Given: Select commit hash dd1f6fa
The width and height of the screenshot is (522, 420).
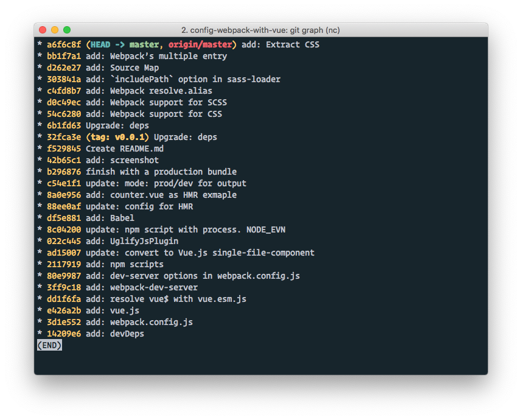Looking at the screenshot, I should click(x=64, y=299).
